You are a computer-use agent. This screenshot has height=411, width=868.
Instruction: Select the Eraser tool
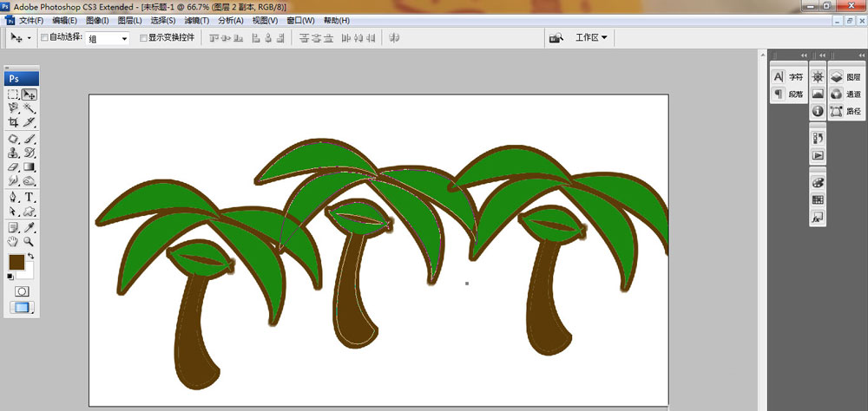14,167
